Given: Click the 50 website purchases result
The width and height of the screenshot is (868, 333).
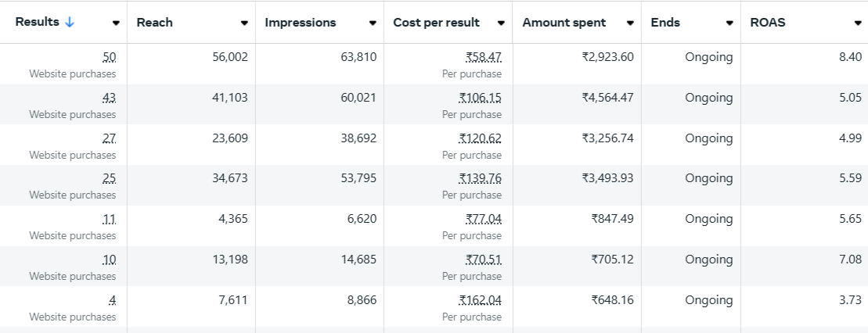Looking at the screenshot, I should click(x=109, y=57).
